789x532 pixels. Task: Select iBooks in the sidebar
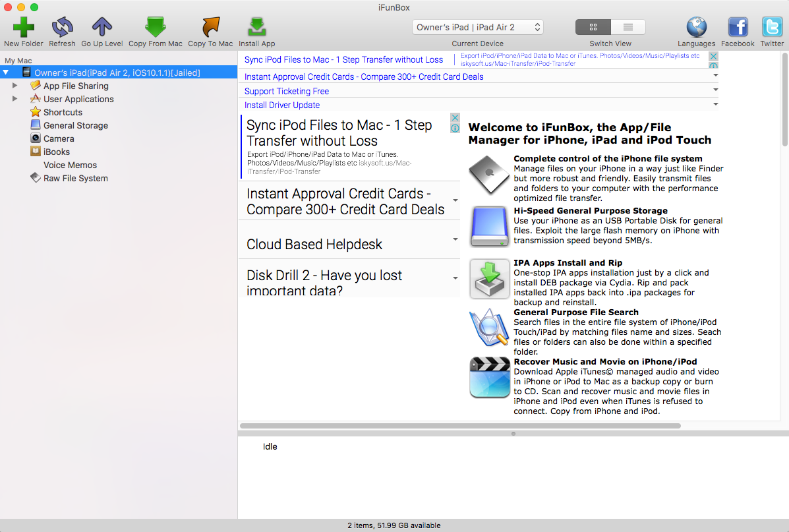coord(57,152)
